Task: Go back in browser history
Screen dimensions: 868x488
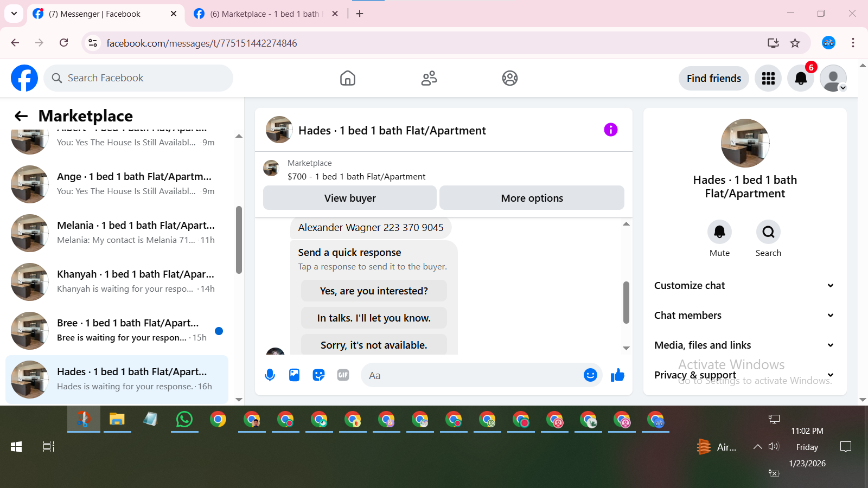Action: [x=15, y=43]
